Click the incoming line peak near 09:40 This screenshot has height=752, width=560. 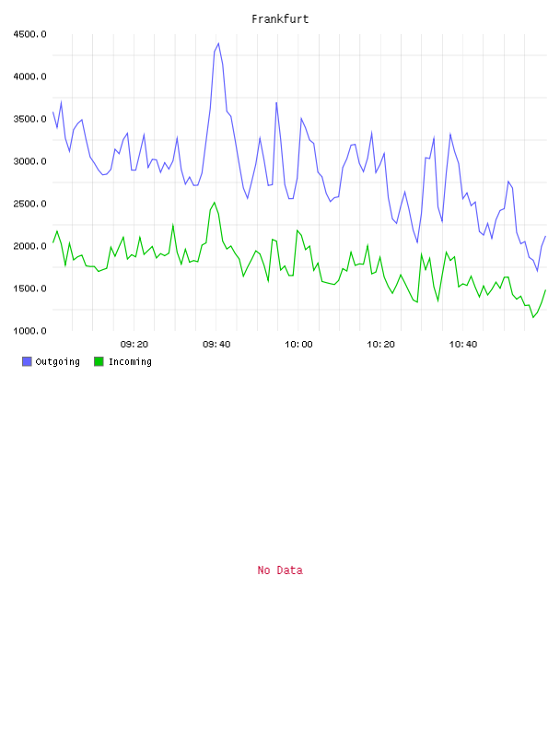(215, 203)
